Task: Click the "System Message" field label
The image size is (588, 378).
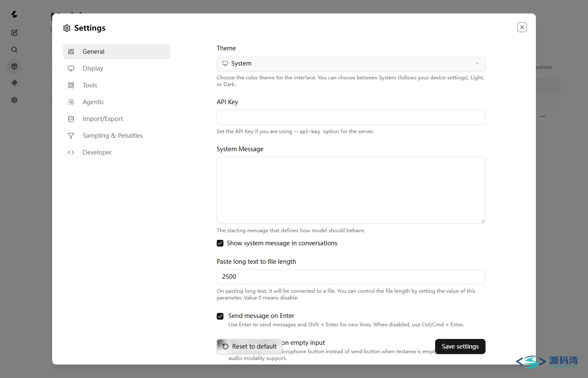Action: [x=240, y=149]
